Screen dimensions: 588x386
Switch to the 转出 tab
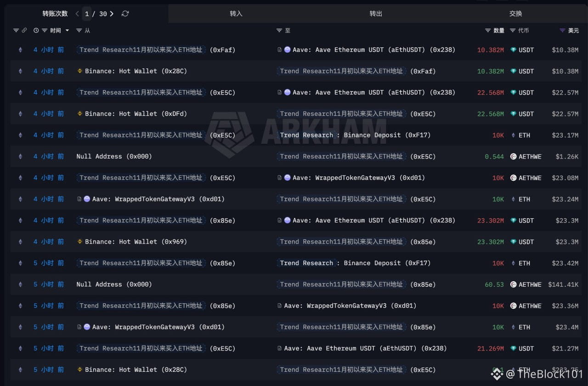375,13
